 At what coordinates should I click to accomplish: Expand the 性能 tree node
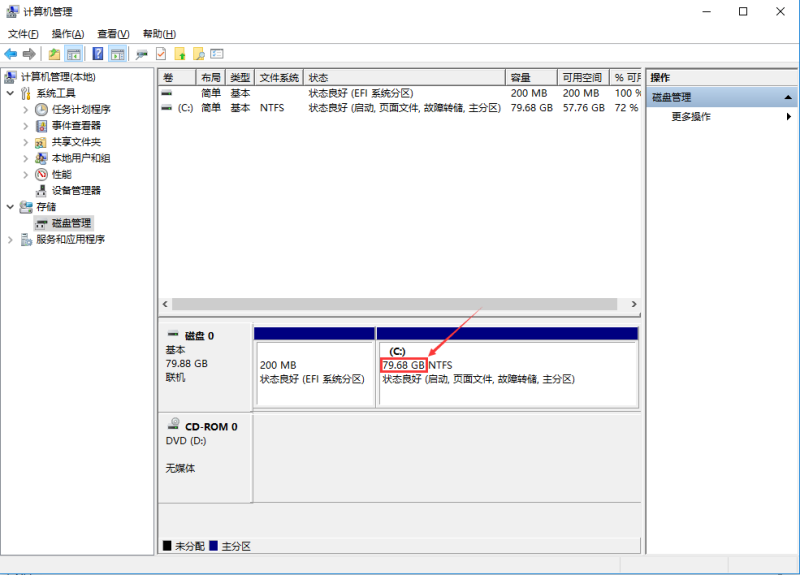coord(26,174)
